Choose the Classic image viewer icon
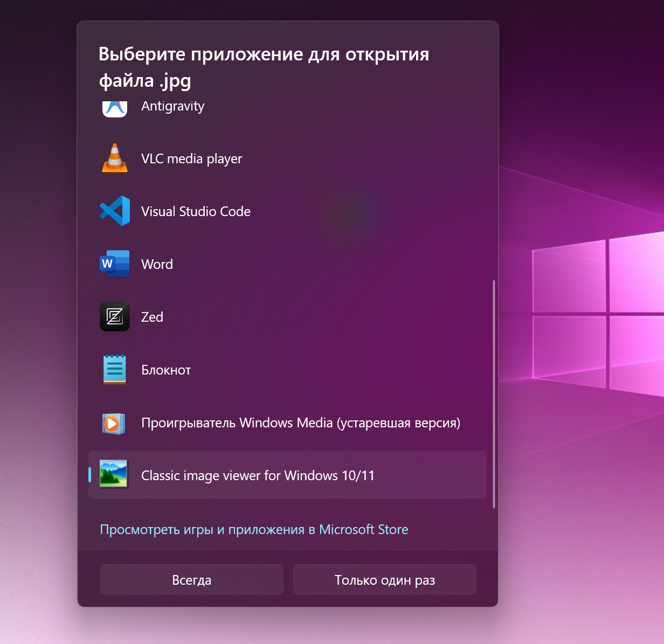 114,474
